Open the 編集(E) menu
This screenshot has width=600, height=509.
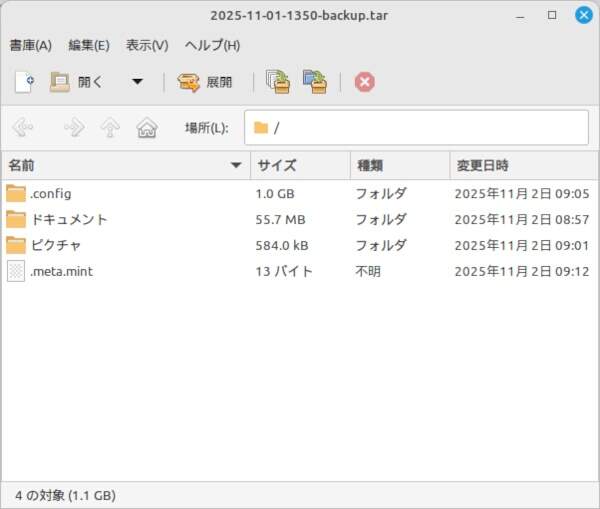click(89, 46)
